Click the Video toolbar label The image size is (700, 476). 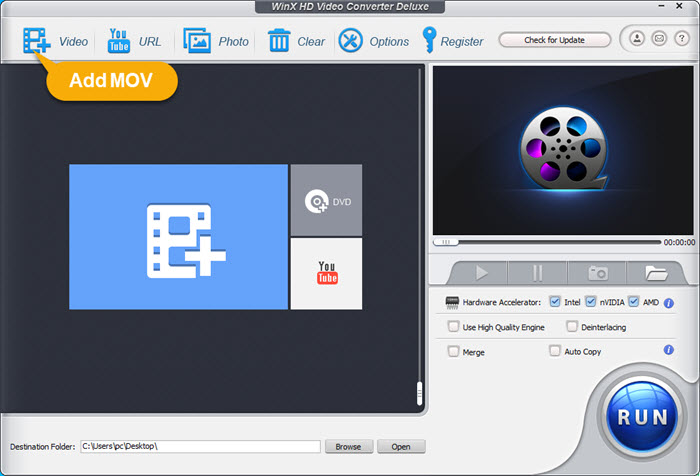[74, 42]
